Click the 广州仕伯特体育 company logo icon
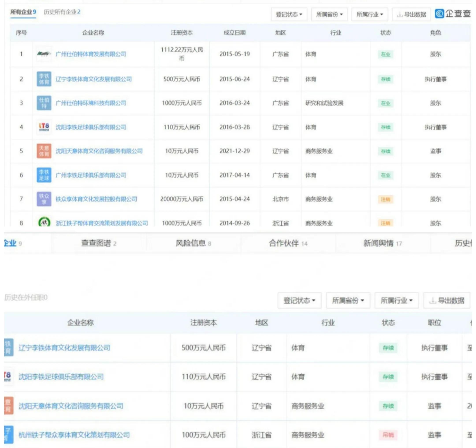476x448 pixels. tap(44, 54)
